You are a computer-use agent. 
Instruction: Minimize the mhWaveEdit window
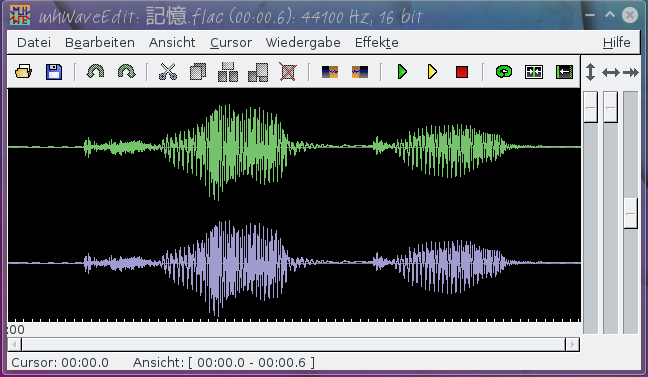click(590, 15)
